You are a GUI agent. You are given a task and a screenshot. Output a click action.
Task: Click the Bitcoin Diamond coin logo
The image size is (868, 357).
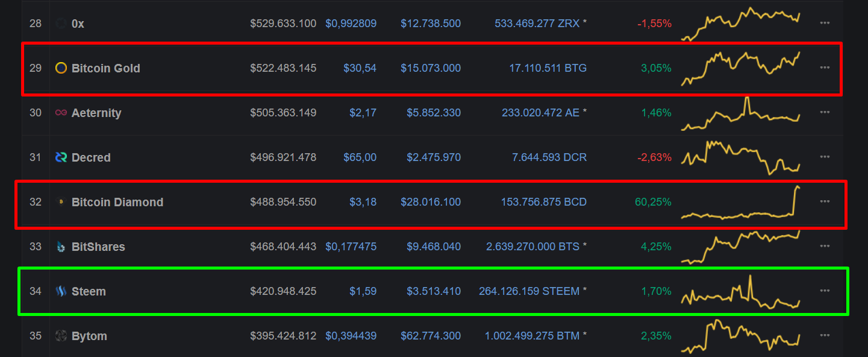tap(61, 202)
